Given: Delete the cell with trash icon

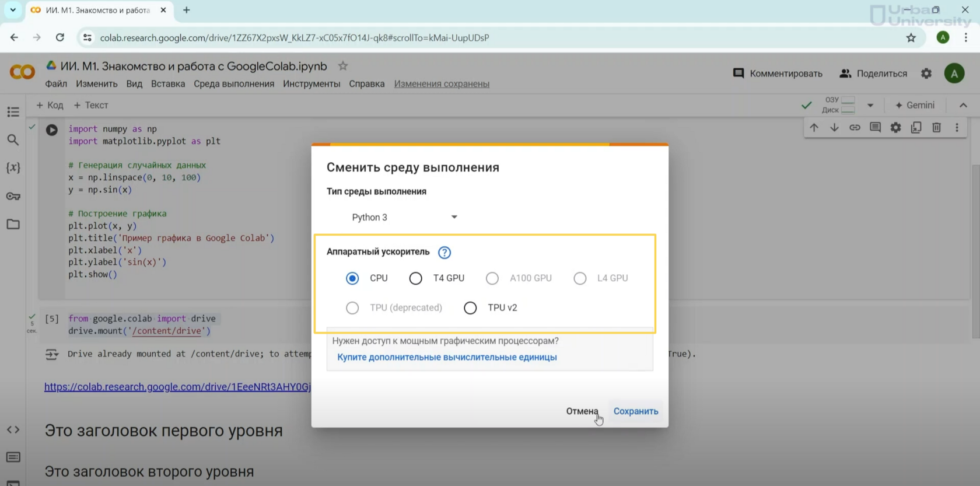Looking at the screenshot, I should [936, 128].
